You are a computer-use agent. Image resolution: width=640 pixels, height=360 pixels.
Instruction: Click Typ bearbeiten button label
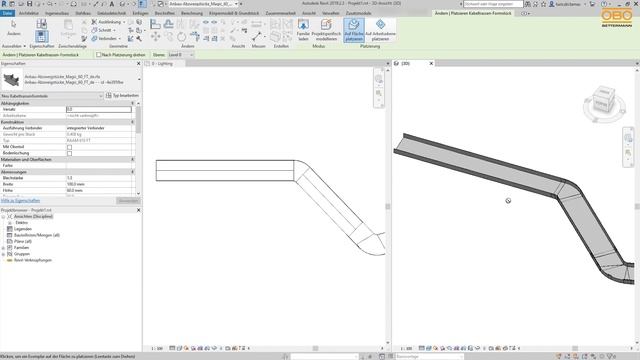click(x=126, y=96)
